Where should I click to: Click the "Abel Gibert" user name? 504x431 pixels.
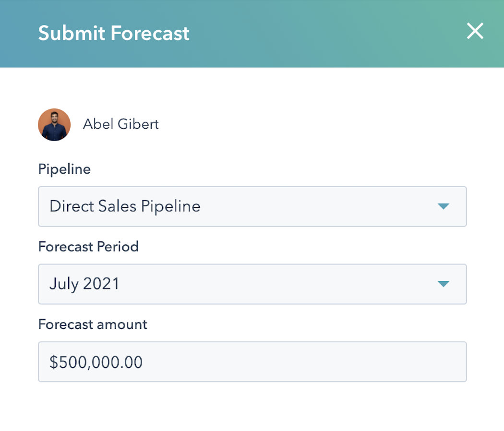(x=120, y=124)
